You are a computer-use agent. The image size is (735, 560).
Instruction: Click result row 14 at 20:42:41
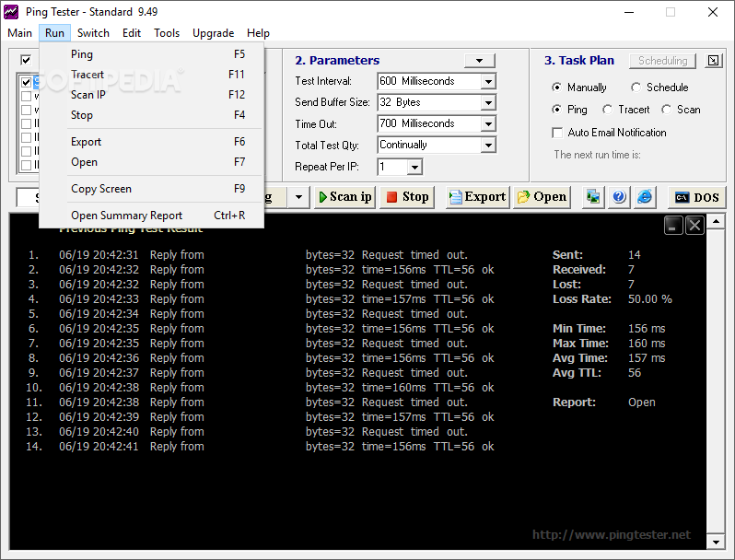click(x=260, y=447)
